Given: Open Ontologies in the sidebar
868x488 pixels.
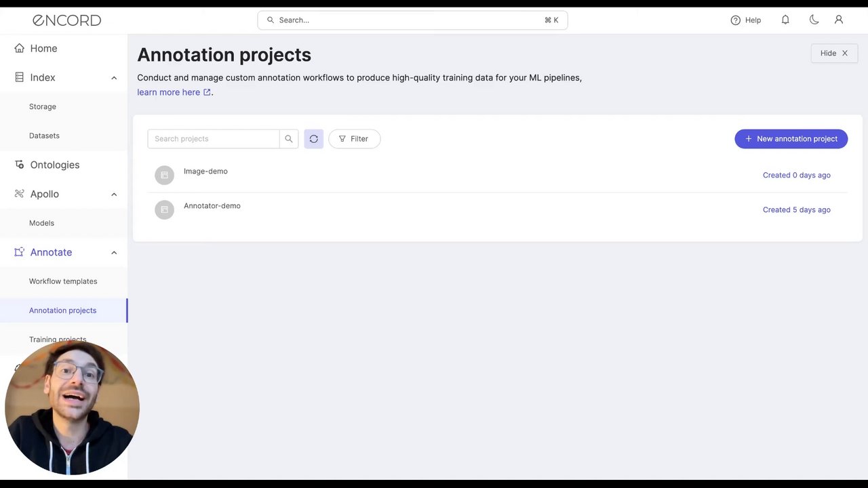Looking at the screenshot, I should point(54,165).
